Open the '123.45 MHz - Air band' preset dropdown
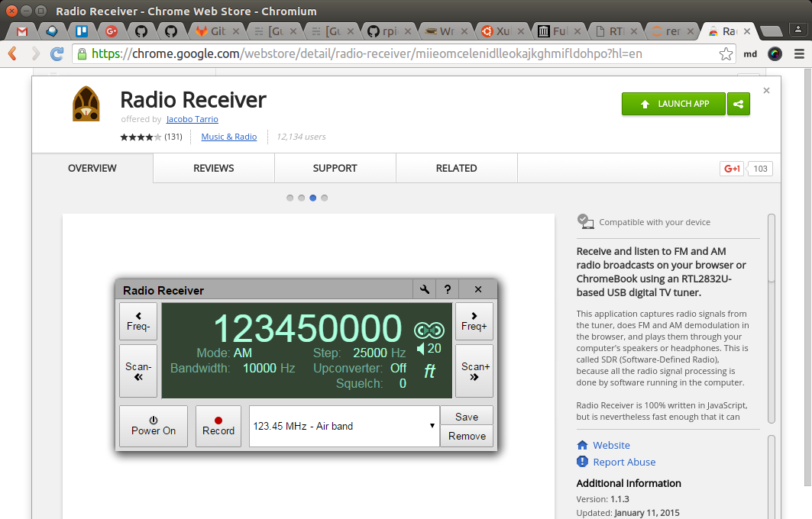The image size is (812, 519). click(344, 426)
